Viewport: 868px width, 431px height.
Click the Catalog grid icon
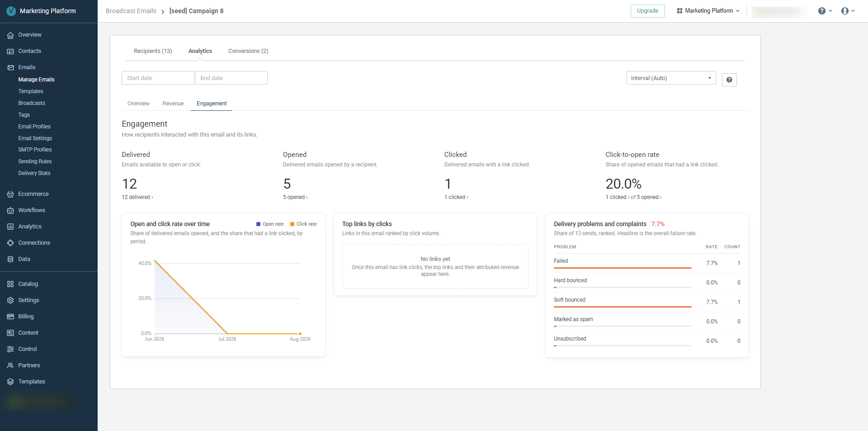10,284
